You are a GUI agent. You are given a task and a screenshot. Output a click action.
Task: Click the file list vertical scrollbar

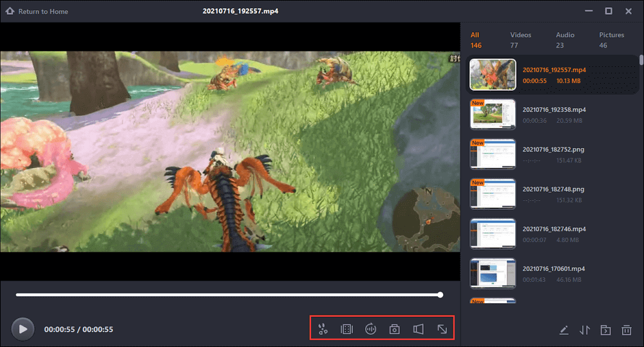(x=641, y=61)
